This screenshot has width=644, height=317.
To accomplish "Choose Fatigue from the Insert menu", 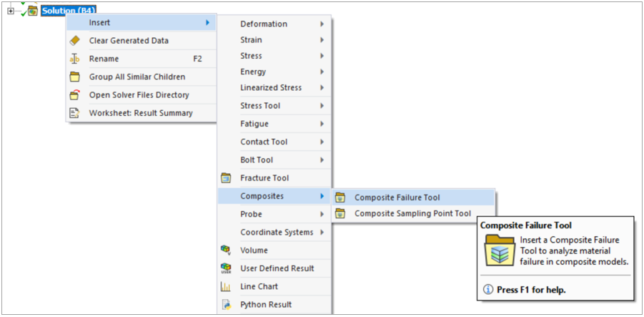I will click(254, 124).
